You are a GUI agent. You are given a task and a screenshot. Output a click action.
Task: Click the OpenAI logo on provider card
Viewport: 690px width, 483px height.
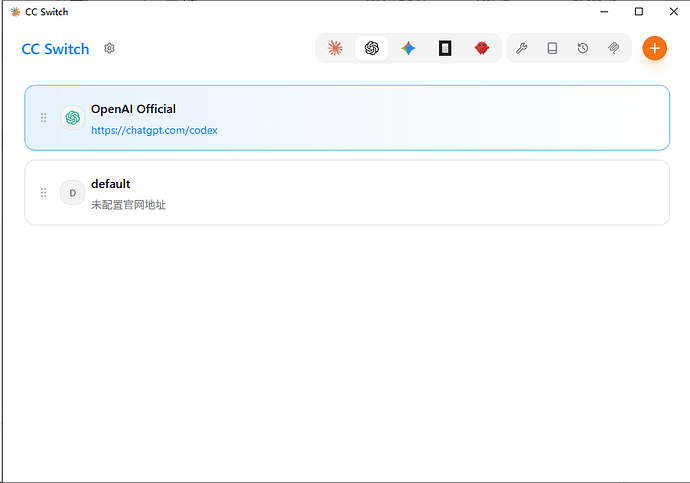[73, 118]
